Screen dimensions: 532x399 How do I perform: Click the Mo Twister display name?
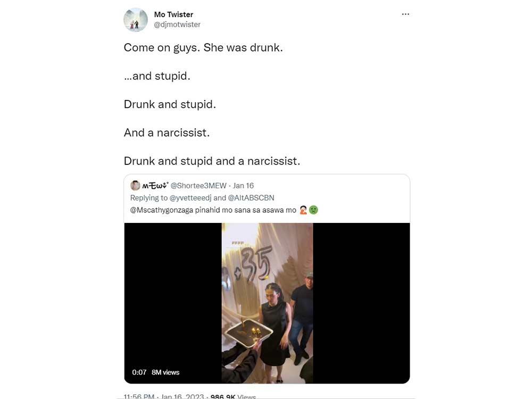tap(173, 14)
